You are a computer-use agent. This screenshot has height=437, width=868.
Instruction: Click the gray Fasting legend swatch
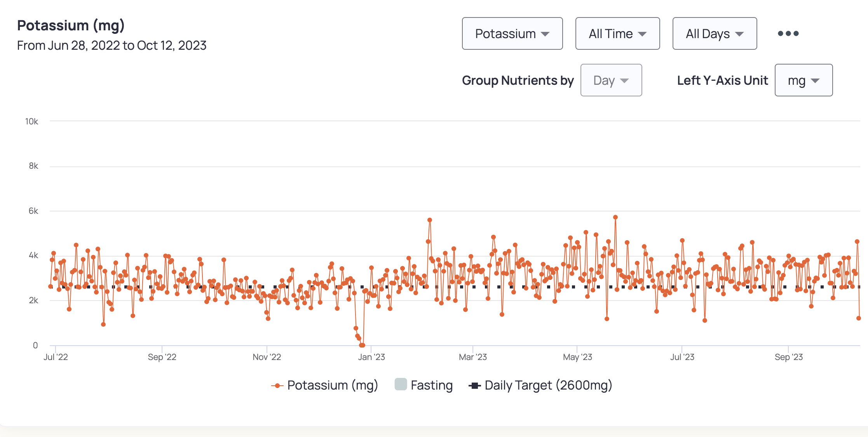coord(401,384)
